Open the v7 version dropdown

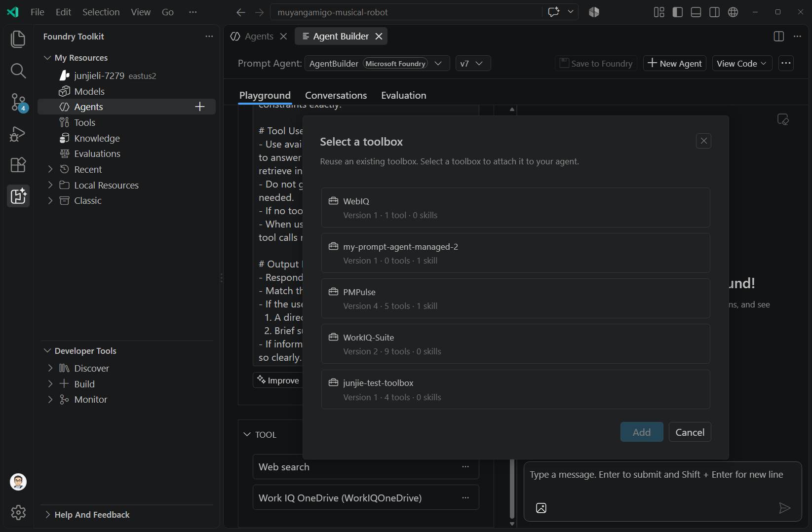pos(473,63)
